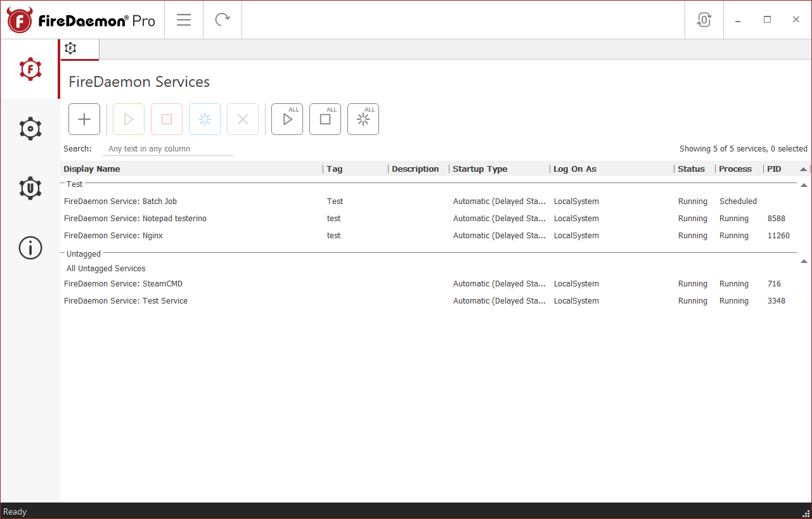
Task: Restart the selected service with blue spinner button
Action: click(205, 119)
